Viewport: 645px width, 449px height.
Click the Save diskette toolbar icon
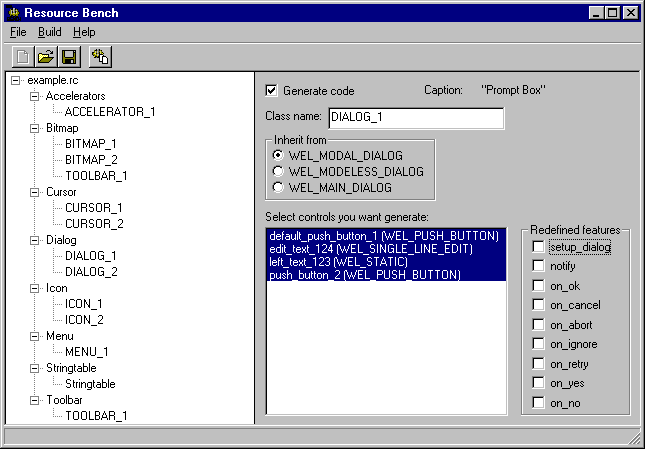click(69, 57)
